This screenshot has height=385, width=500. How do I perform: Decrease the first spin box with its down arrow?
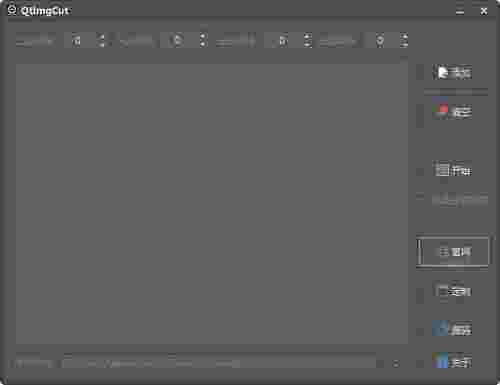(102, 44)
